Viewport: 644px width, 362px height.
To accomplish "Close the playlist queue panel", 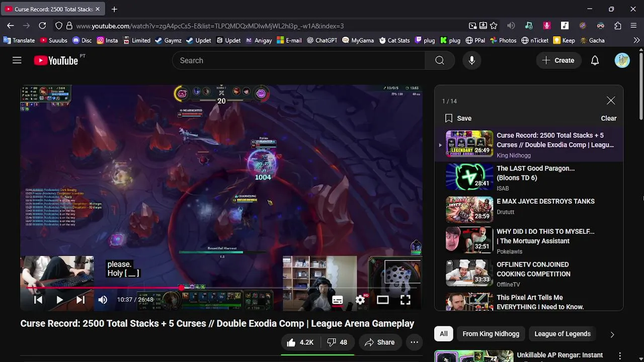I will point(611,101).
